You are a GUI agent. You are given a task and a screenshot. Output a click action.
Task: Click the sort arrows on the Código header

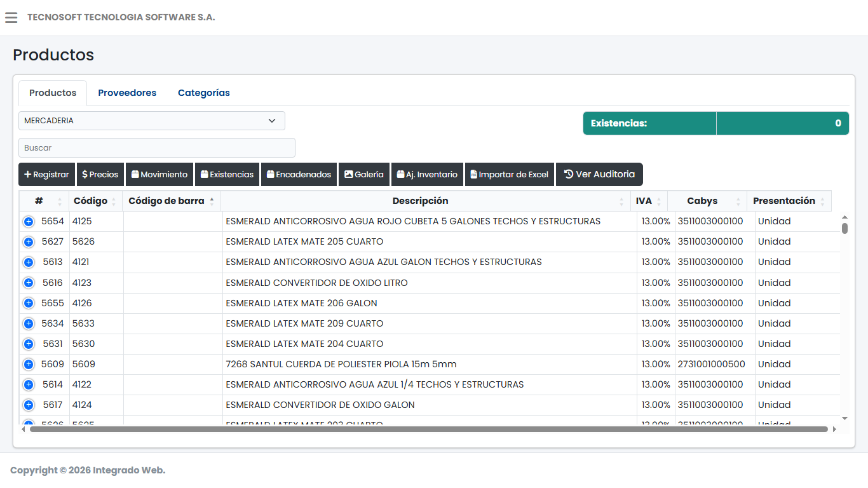point(115,201)
